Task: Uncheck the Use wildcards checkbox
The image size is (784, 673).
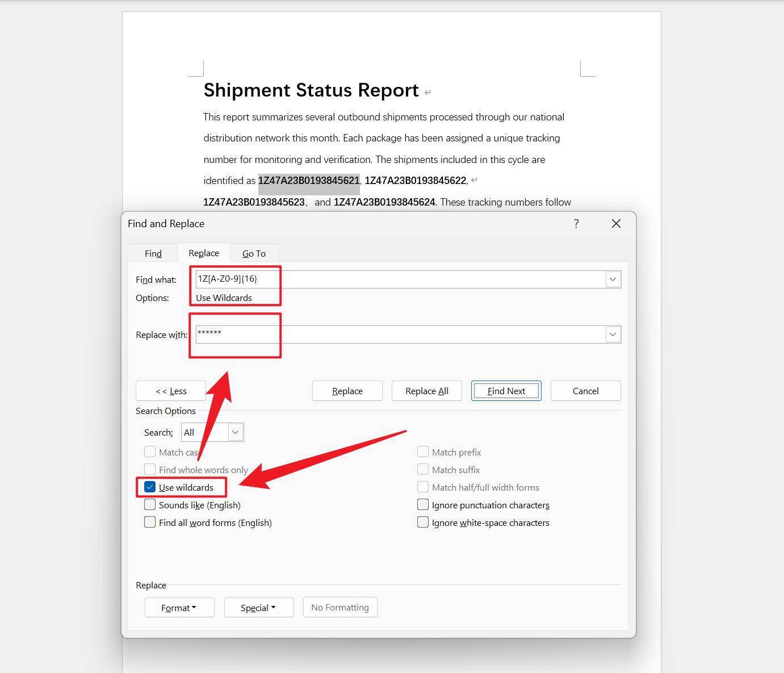Action: pos(150,487)
